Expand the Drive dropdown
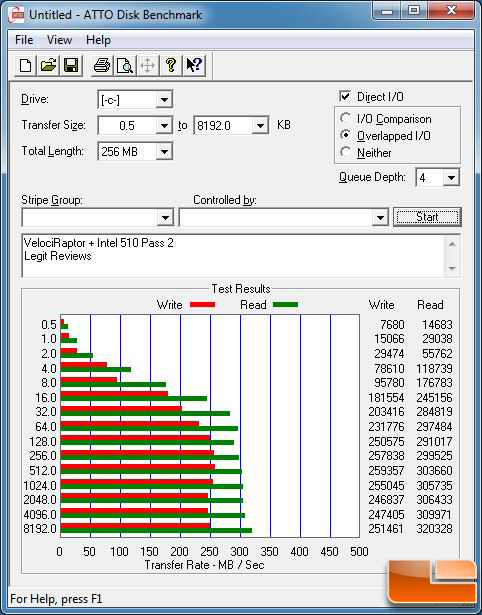The image size is (482, 615). click(x=164, y=100)
